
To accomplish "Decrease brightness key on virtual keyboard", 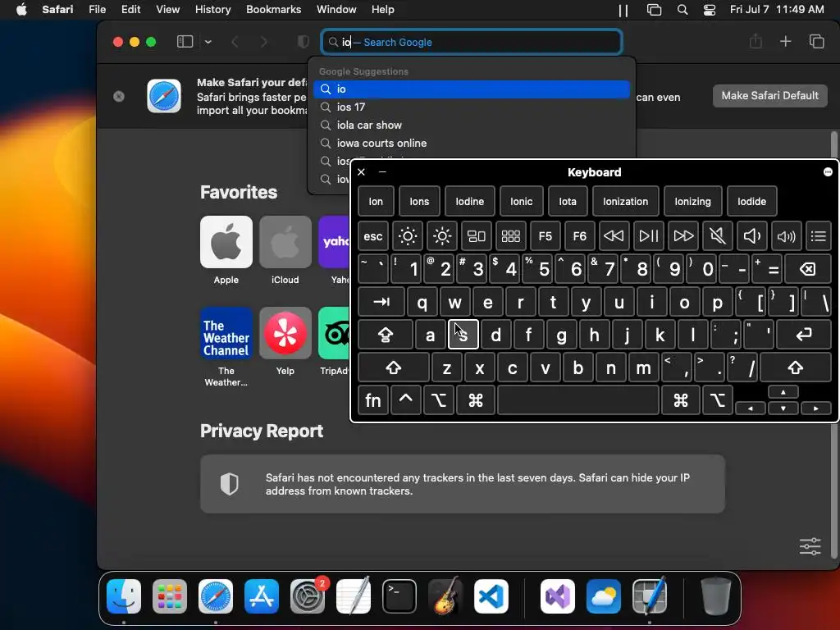I will tap(408, 236).
